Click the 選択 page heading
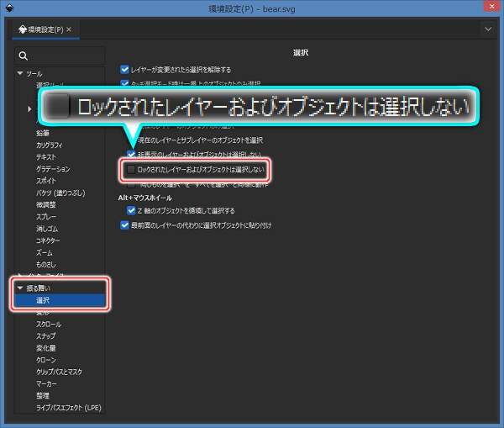This screenshot has width=504, height=428. coord(301,52)
